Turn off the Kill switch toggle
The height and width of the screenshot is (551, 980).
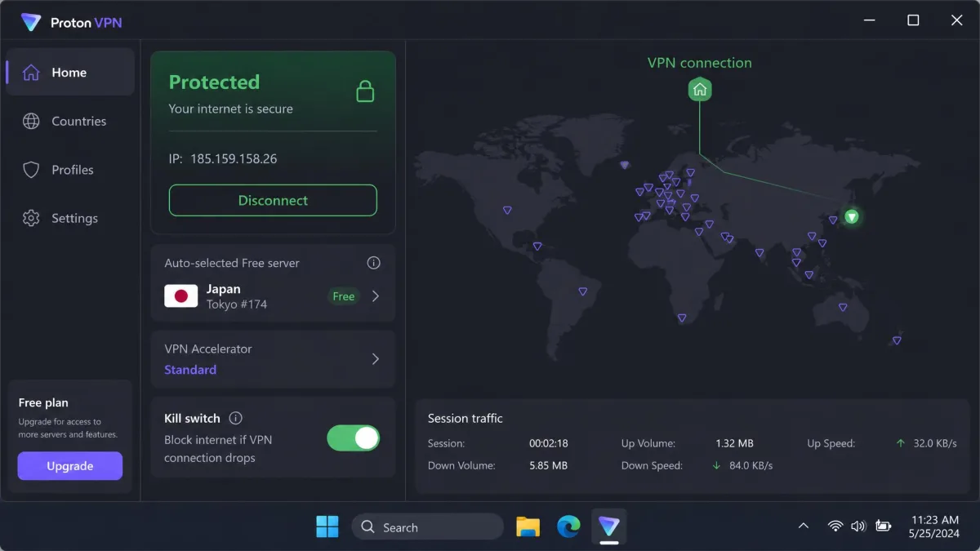pos(354,438)
